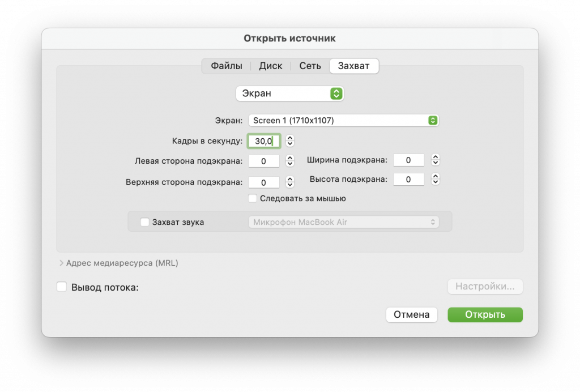Open the Screen 1 (1710x1107) dropdown

[343, 120]
